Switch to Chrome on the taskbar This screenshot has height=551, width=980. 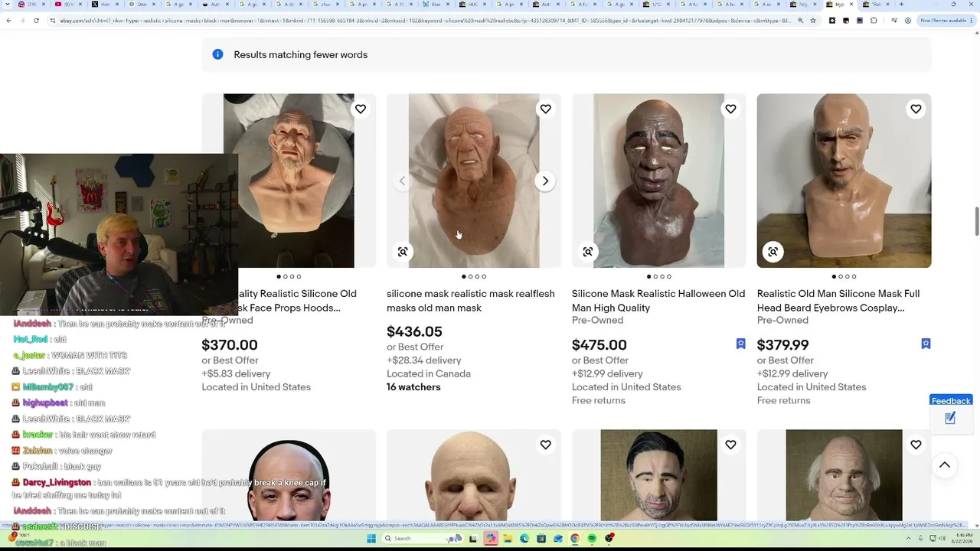[x=575, y=539]
